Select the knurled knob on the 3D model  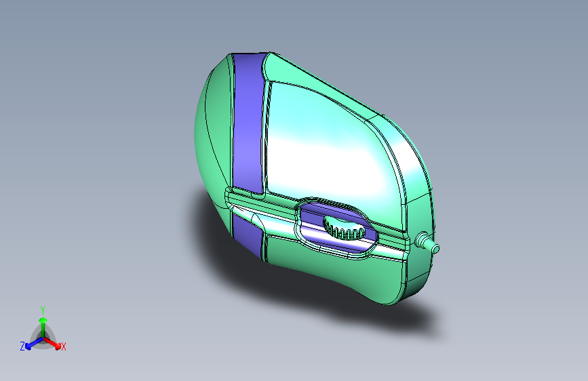pyautogui.click(x=343, y=228)
